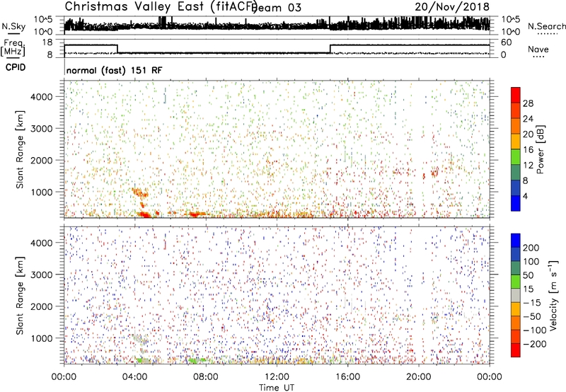The image size is (566, 392).
Task: Click the '04:00' time tick label
Action: 134,377
